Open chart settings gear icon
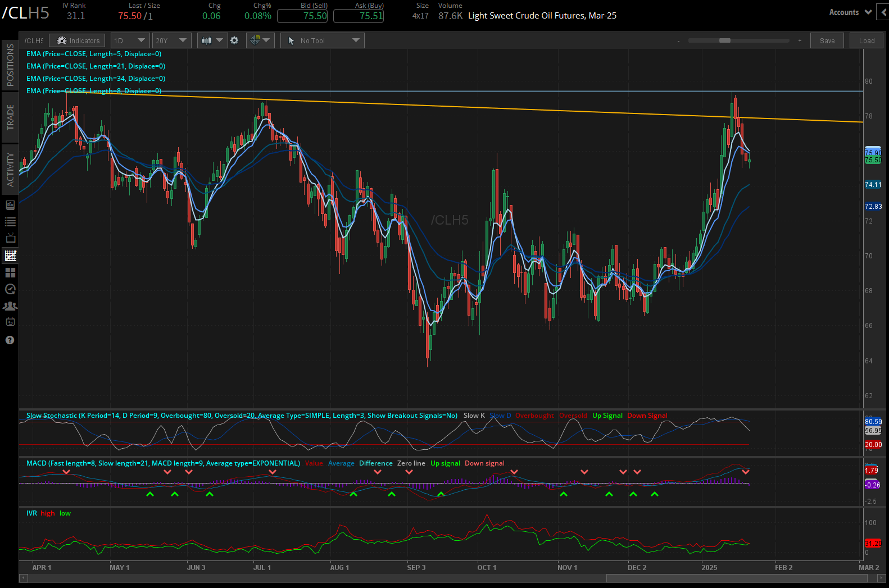 point(234,40)
